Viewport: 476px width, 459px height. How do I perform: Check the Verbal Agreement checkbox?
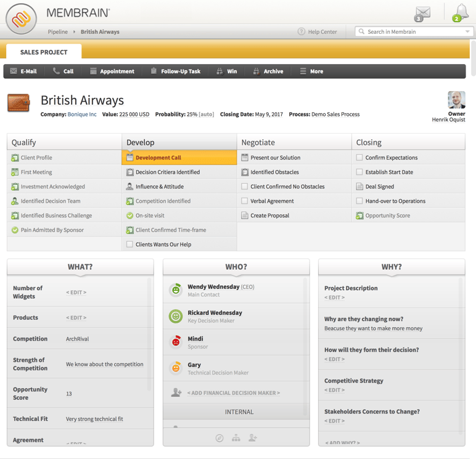point(244,201)
